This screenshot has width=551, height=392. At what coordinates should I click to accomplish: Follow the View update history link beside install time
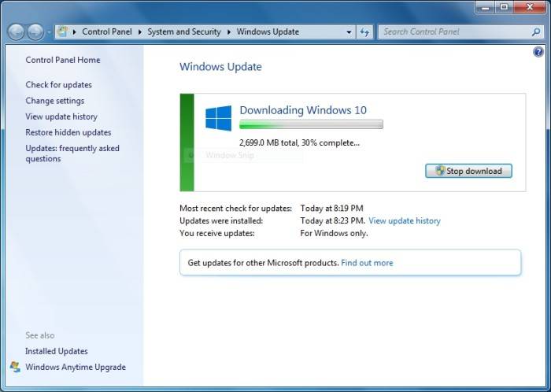[x=404, y=221]
